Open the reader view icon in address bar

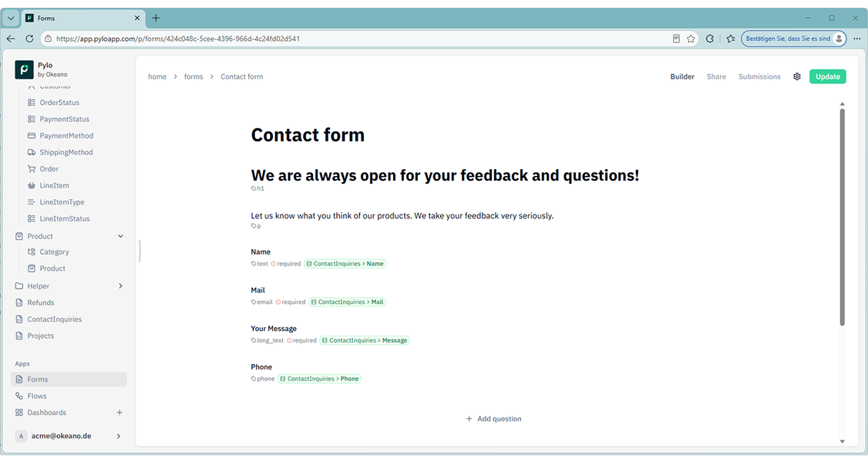tap(676, 39)
